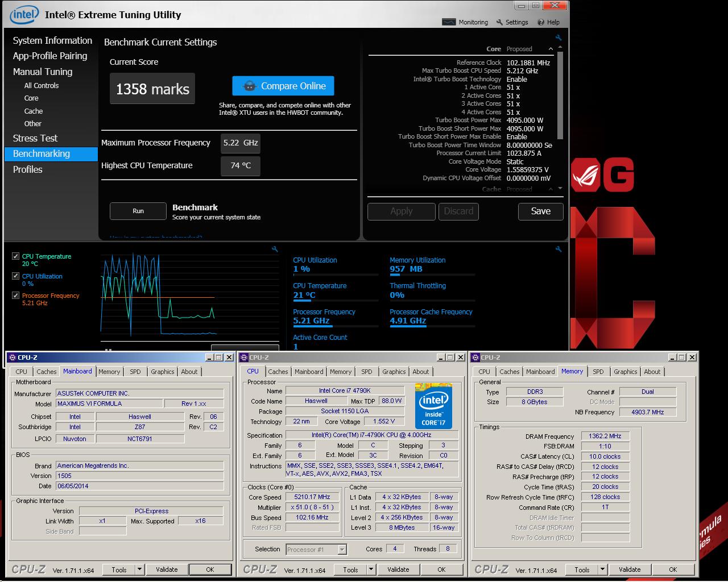Image resolution: width=728 pixels, height=582 pixels.
Task: Click the Compare Online button
Action: [x=283, y=86]
